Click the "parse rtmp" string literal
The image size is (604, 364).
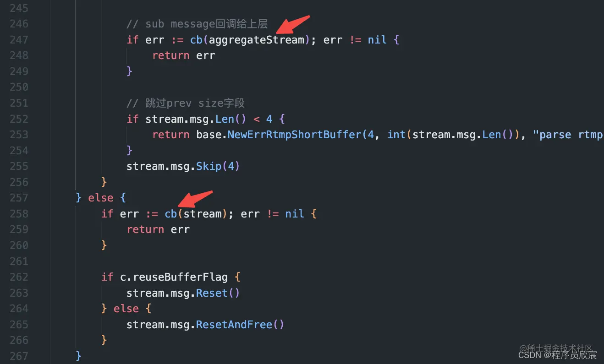click(571, 135)
